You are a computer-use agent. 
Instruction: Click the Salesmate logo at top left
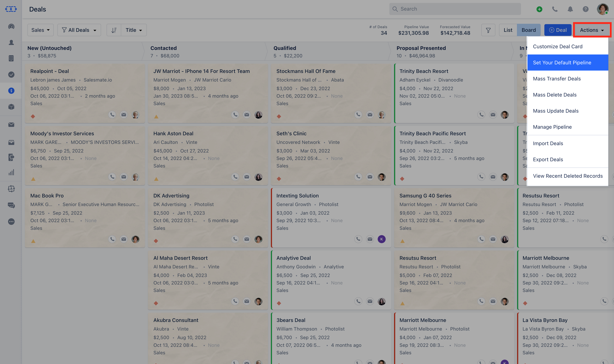pyautogui.click(x=11, y=9)
